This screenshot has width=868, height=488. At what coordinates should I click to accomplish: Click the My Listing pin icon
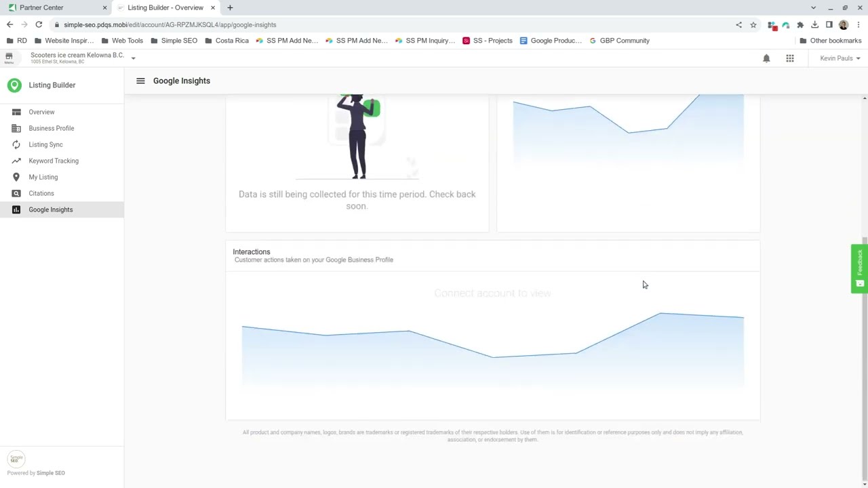pyautogui.click(x=16, y=177)
